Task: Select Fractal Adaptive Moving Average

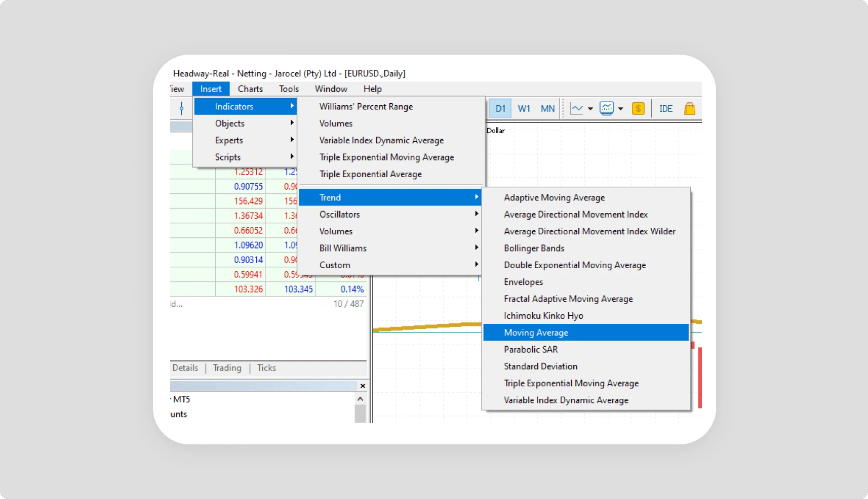Action: (586, 299)
